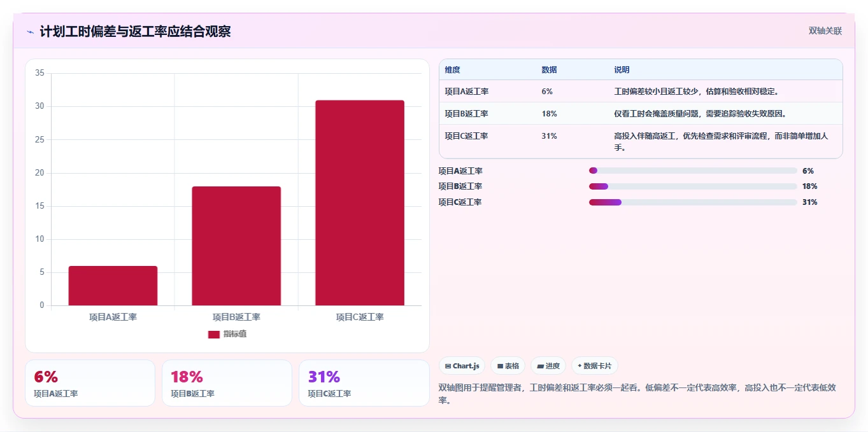Click the 18% progress value label
Screen dimensions: 868x432
coord(810,186)
